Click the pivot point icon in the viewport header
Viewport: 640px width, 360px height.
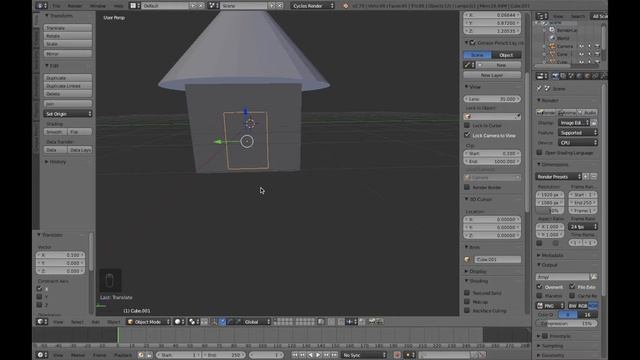[x=192, y=322]
